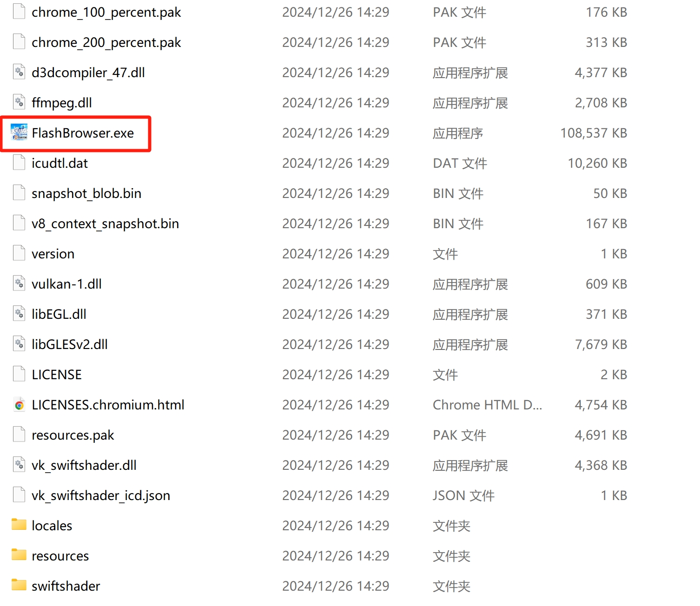
Task: Click the vk_swiftshader.dll file name
Action: (84, 465)
